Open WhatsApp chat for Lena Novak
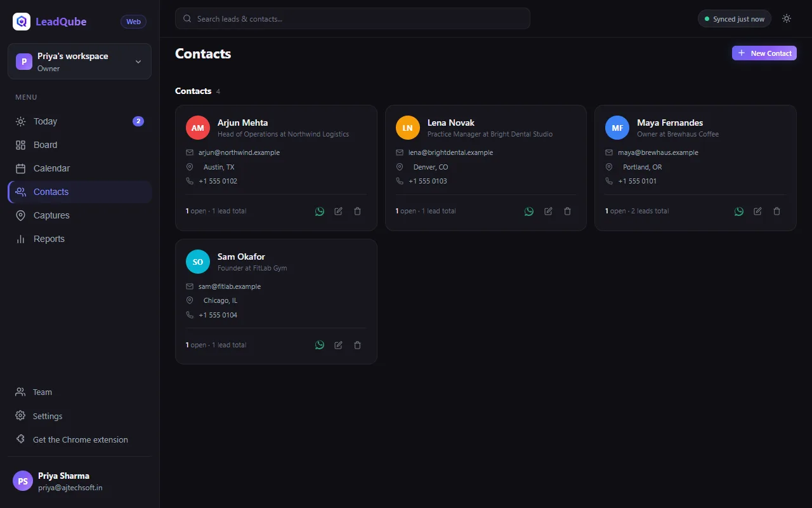Viewport: 812px width, 508px height. 529,211
